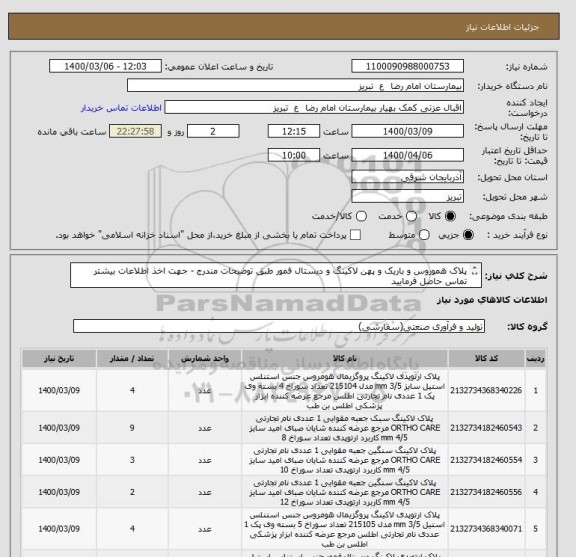Image resolution: width=576 pixels, height=557 pixels.
Task: Click row 2 item name with 8 holes
Action: pos(345,428)
